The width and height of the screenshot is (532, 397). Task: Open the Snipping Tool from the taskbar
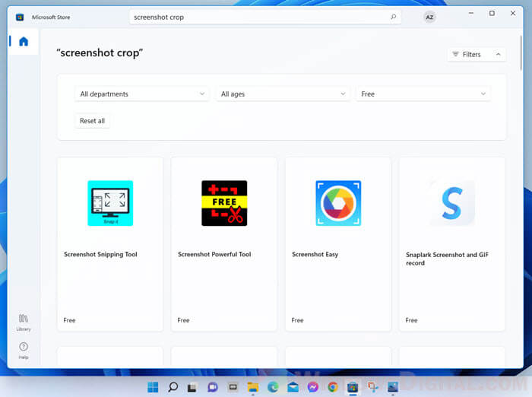click(373, 387)
